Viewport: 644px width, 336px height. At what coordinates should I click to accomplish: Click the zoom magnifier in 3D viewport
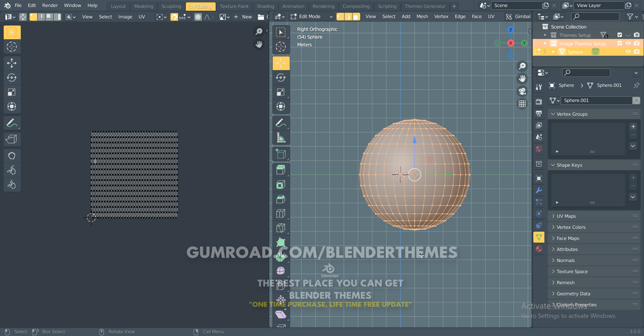pyautogui.click(x=522, y=65)
